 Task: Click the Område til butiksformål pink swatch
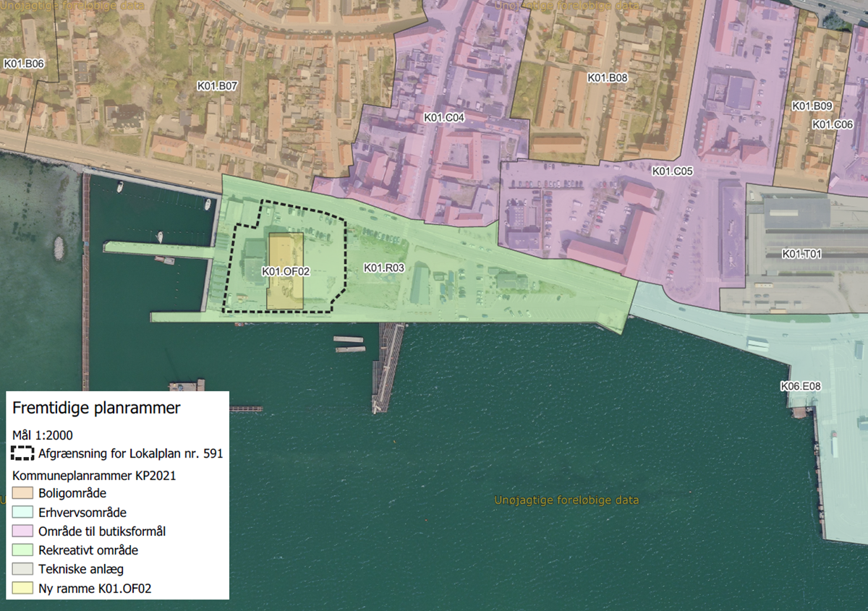(x=23, y=531)
